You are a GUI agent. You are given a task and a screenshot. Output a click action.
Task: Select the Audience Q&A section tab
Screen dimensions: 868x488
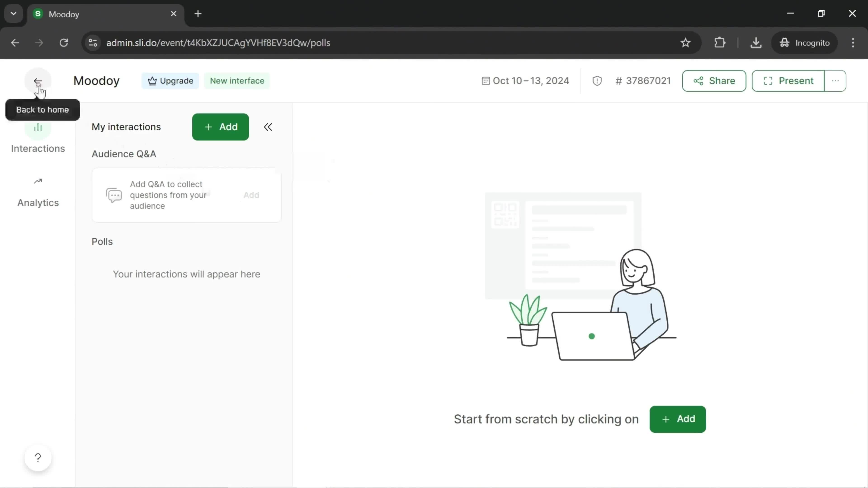click(x=124, y=154)
